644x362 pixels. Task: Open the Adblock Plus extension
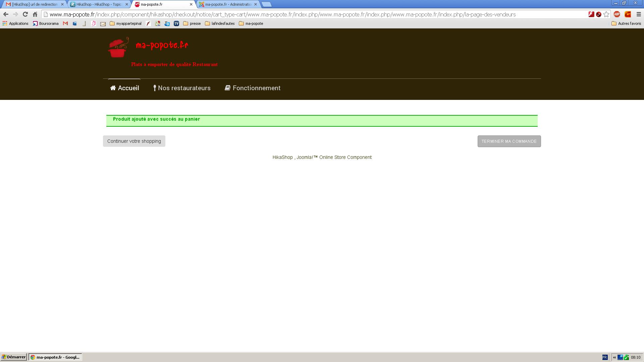[x=616, y=14]
